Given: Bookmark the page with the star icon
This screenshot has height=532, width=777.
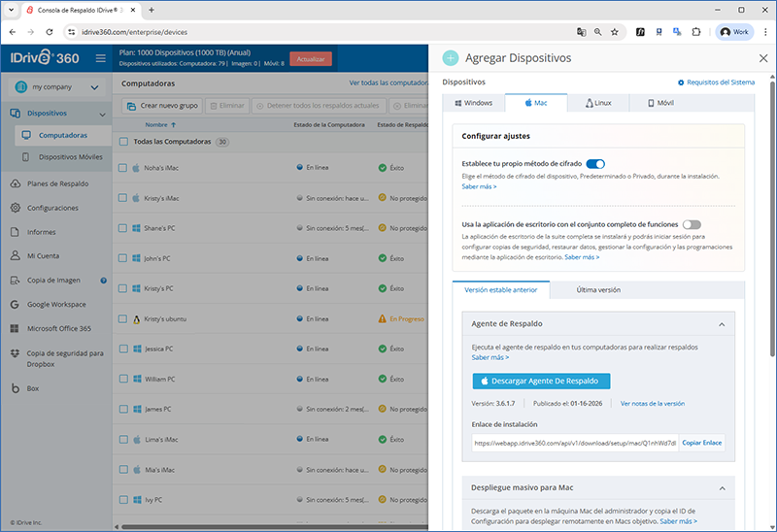Looking at the screenshot, I should click(615, 32).
